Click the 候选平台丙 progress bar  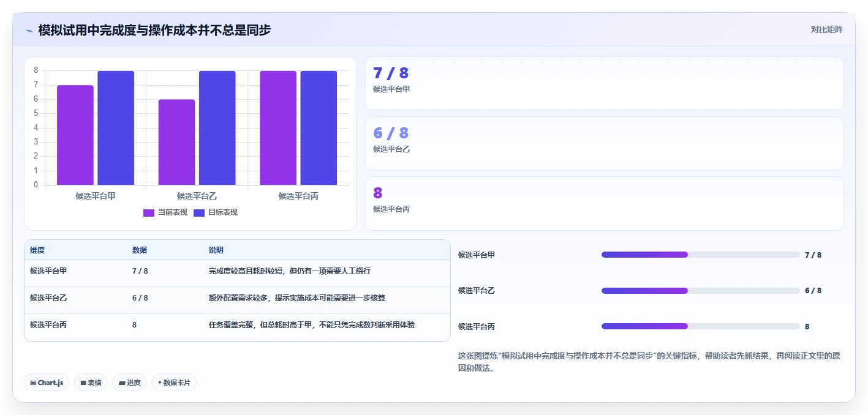pyautogui.click(x=701, y=326)
